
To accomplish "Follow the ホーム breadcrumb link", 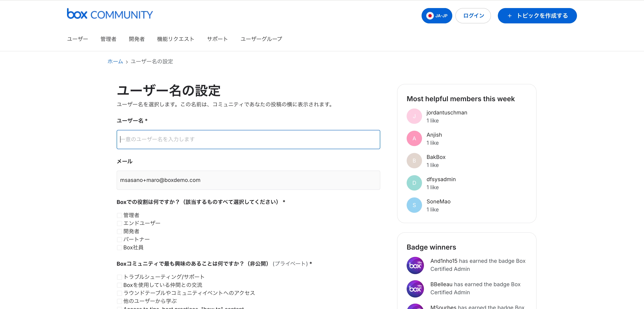I will click(x=115, y=62).
